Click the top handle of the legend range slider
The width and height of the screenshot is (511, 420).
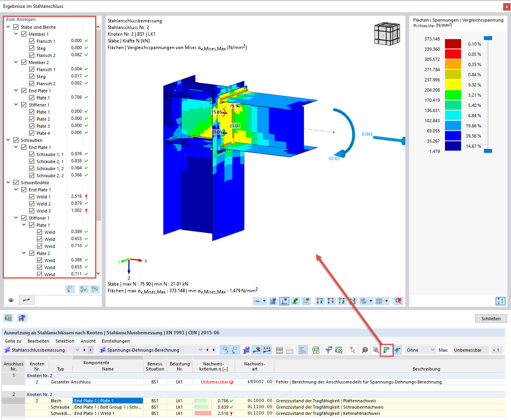488,38
